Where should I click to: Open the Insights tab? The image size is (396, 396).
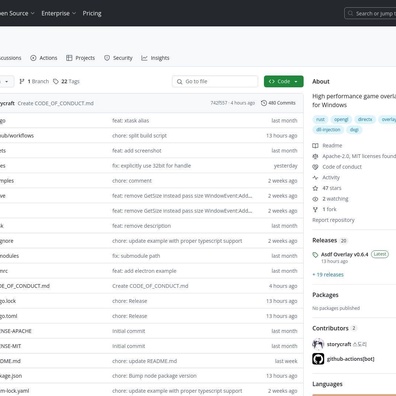click(155, 58)
